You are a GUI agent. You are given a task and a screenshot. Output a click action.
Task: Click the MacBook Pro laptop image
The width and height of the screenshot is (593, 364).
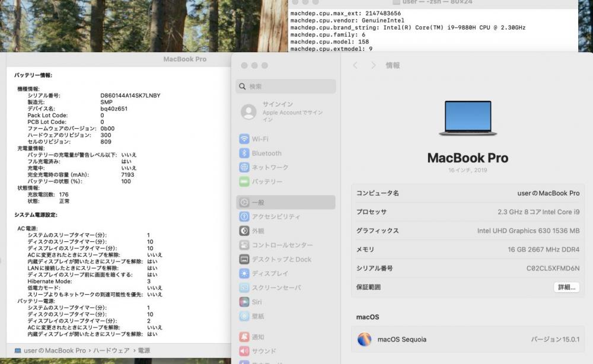pyautogui.click(x=468, y=118)
